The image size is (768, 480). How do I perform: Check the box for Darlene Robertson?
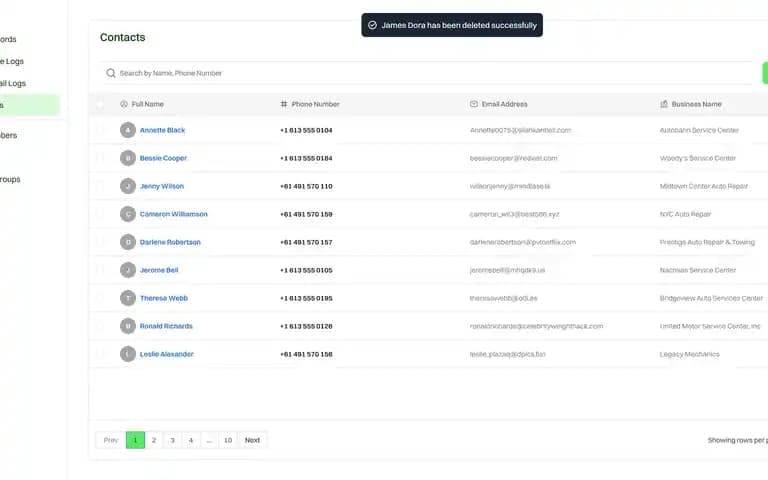point(100,242)
